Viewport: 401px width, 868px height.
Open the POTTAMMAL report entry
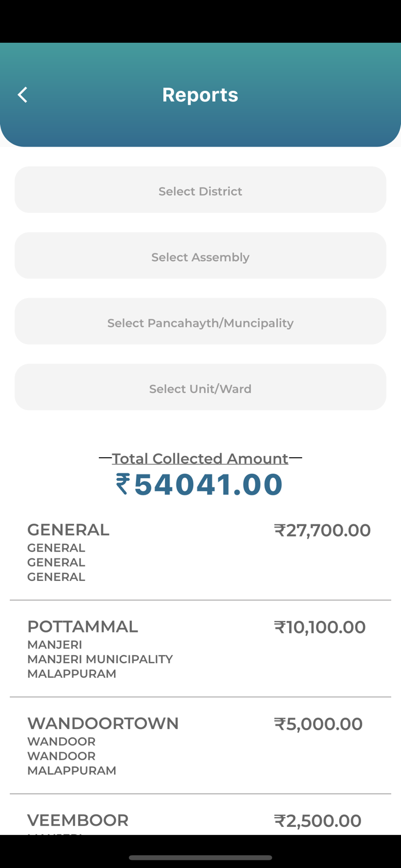pyautogui.click(x=83, y=626)
